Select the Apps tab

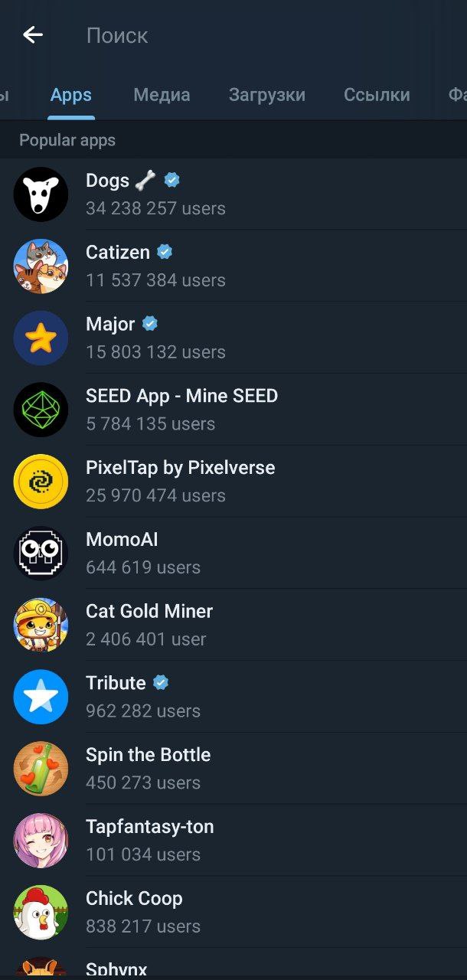pos(71,95)
